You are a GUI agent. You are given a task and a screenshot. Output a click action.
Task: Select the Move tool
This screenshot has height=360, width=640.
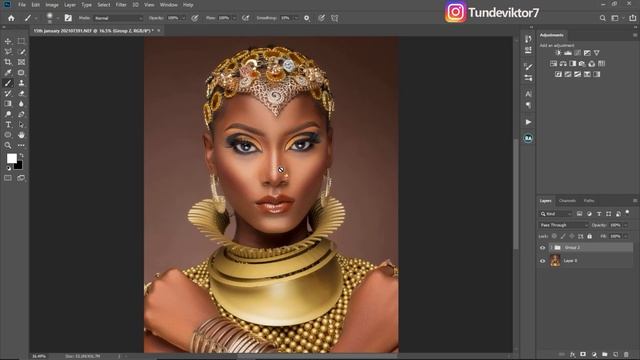(8, 41)
